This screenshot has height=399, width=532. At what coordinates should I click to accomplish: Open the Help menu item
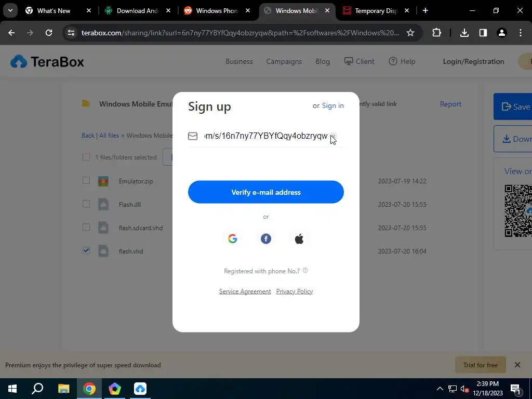click(x=402, y=61)
